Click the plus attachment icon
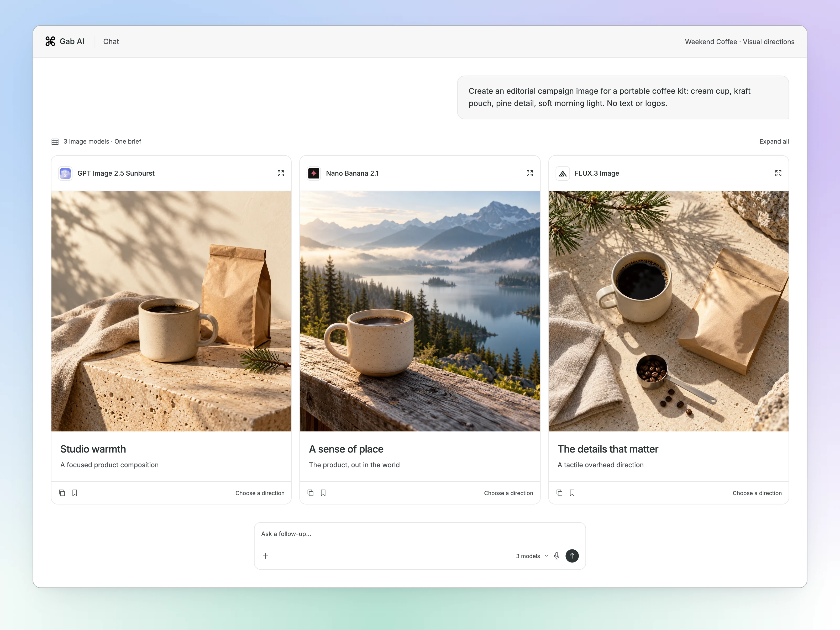840x630 pixels. click(x=265, y=556)
